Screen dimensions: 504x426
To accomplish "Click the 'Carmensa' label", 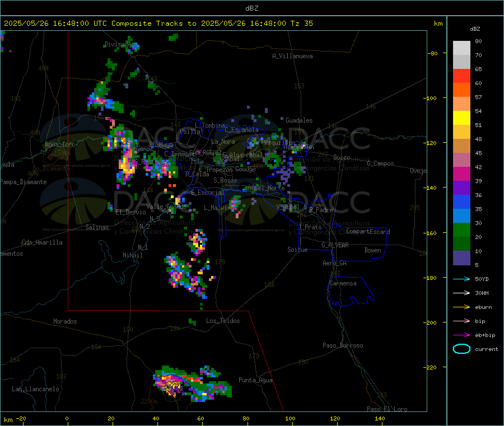I will tap(343, 283).
